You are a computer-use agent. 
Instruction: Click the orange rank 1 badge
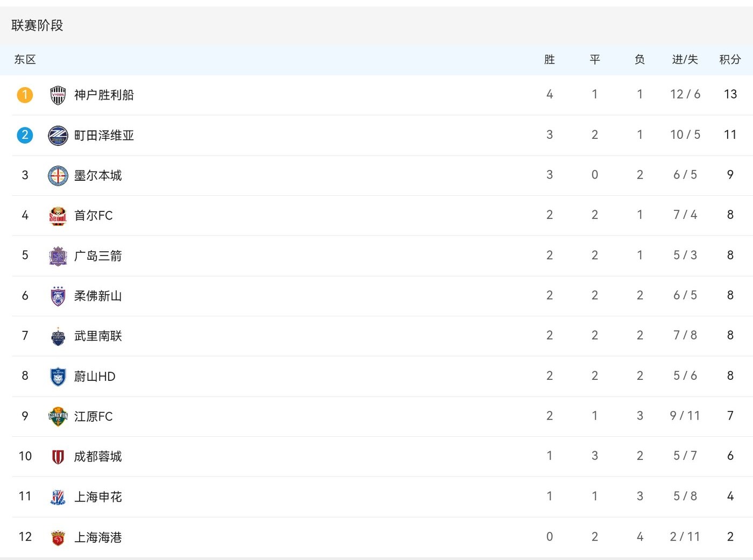(25, 95)
